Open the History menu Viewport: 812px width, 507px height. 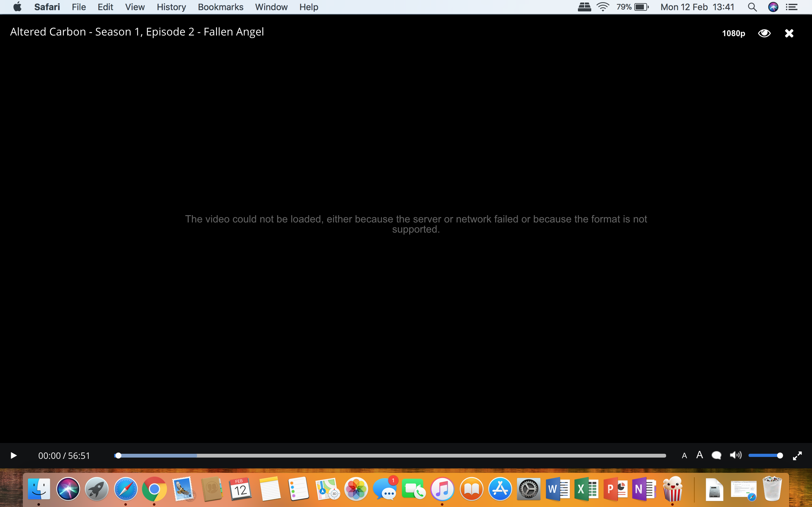tap(171, 7)
